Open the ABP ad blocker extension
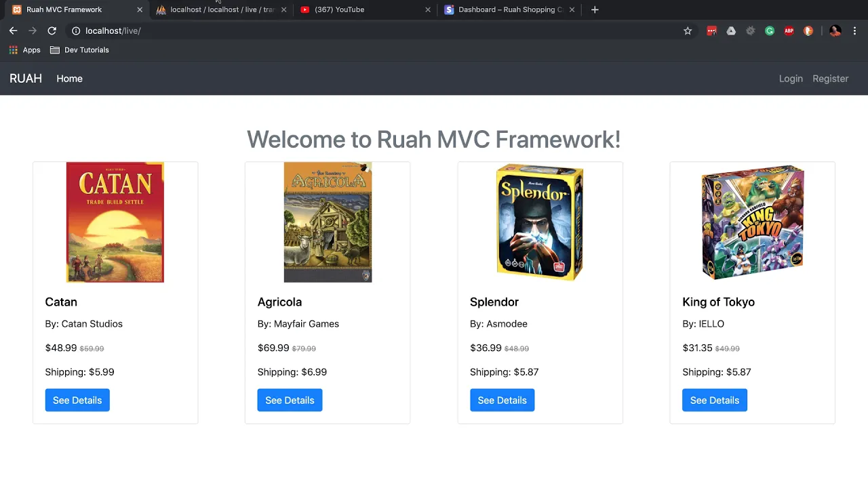Viewport: 868px width, 488px height. pyautogui.click(x=789, y=30)
